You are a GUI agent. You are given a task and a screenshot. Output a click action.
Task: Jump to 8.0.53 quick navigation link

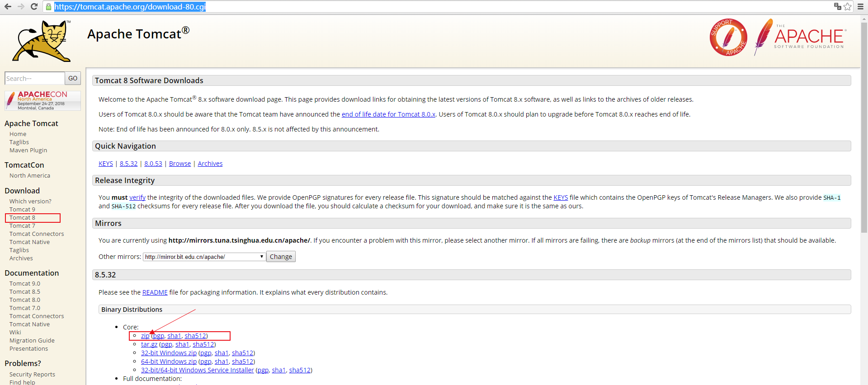[x=153, y=164]
